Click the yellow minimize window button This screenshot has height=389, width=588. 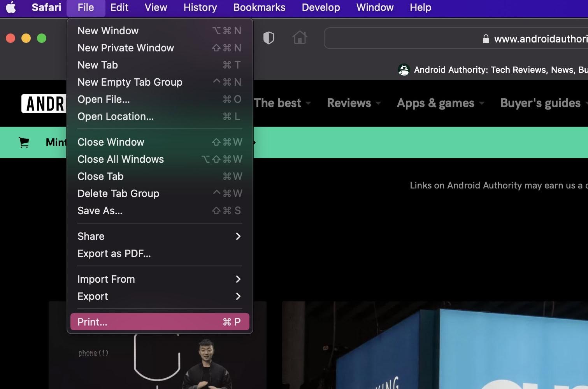point(26,38)
